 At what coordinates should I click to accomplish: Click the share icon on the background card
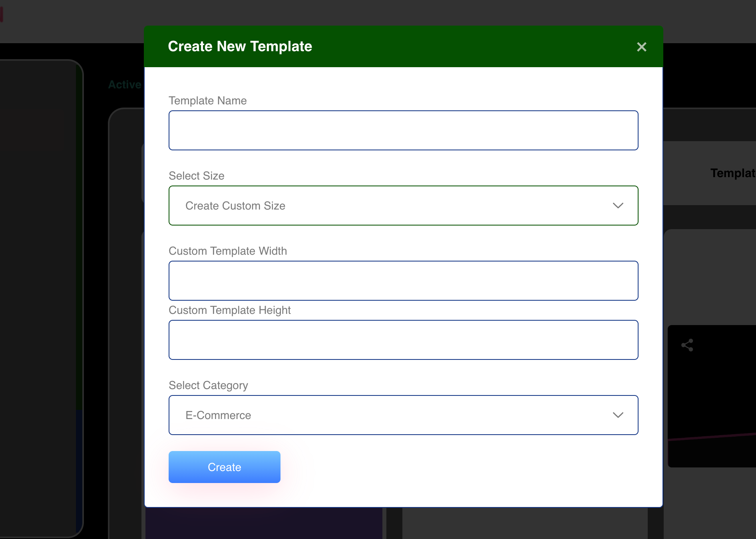point(687,345)
